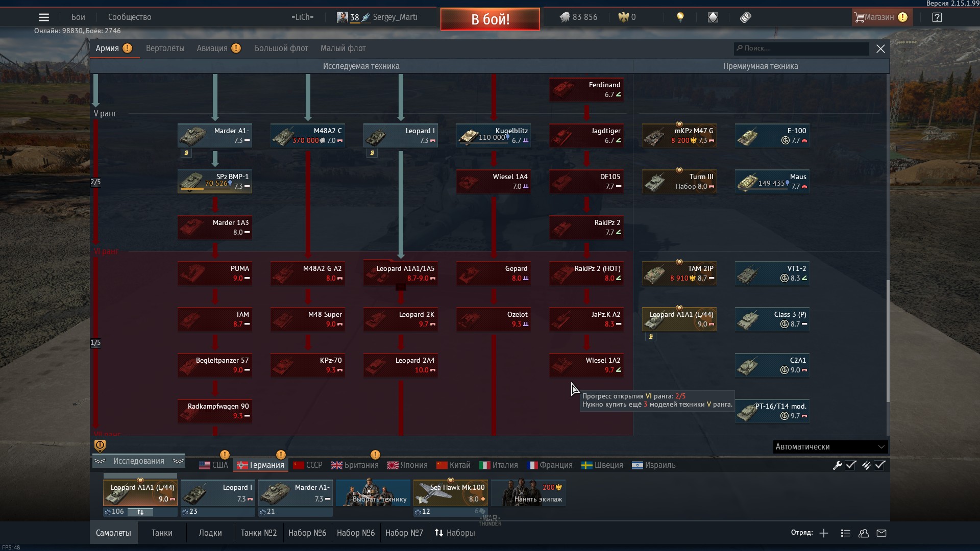Click the ammunition auto-refill icon
Viewport: 980px width, 551px height.
866,465
